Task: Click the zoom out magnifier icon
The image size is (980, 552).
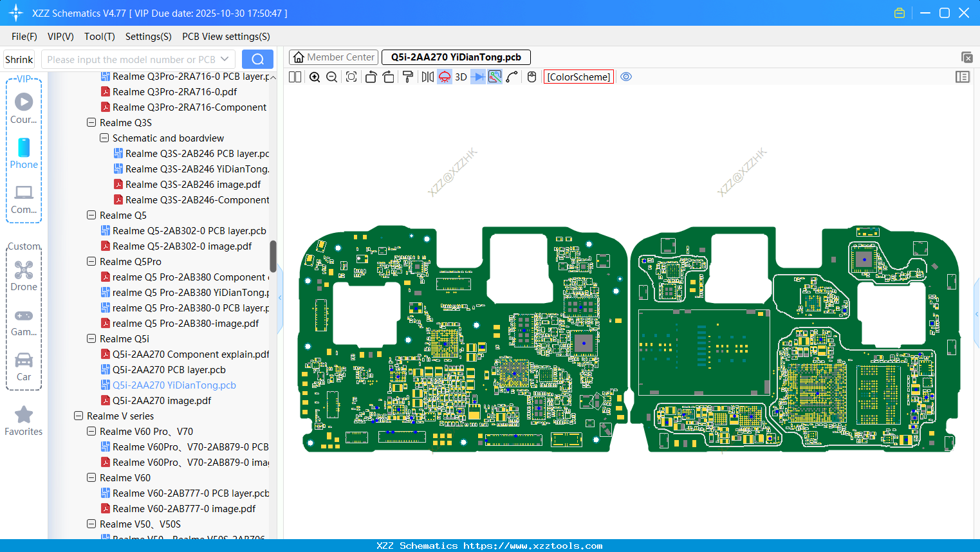Action: click(x=332, y=77)
